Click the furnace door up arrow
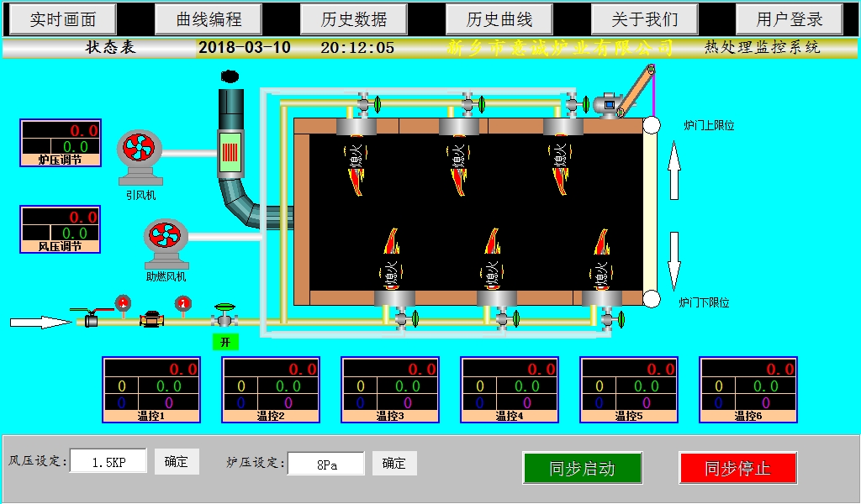 point(673,171)
